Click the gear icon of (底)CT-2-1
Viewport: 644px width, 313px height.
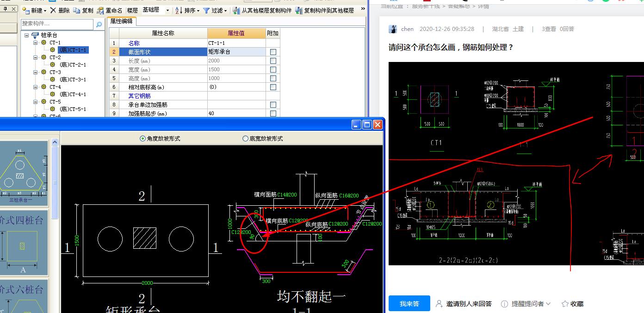(x=53, y=65)
